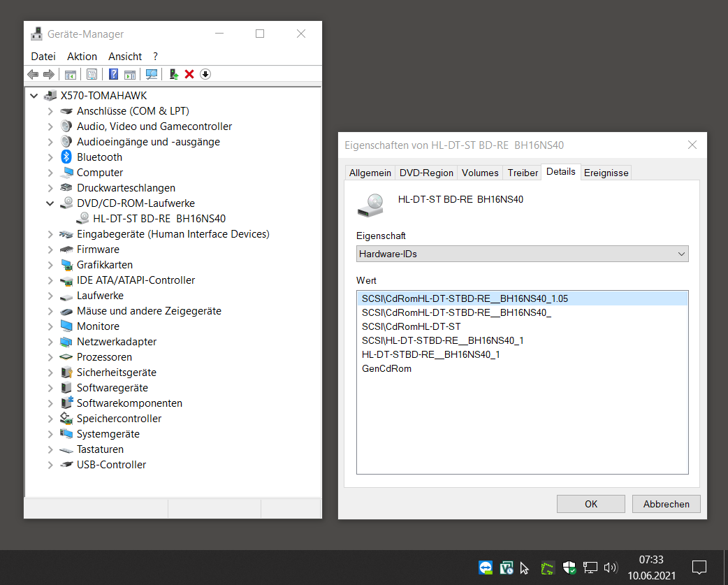Open the Aktion menu
Viewport: 728px width, 585px height.
pyautogui.click(x=82, y=56)
